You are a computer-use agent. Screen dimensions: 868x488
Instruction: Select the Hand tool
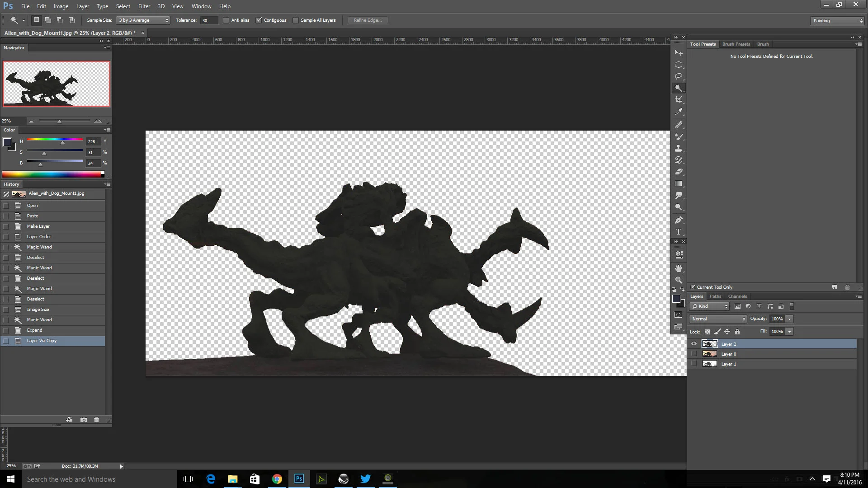(679, 268)
